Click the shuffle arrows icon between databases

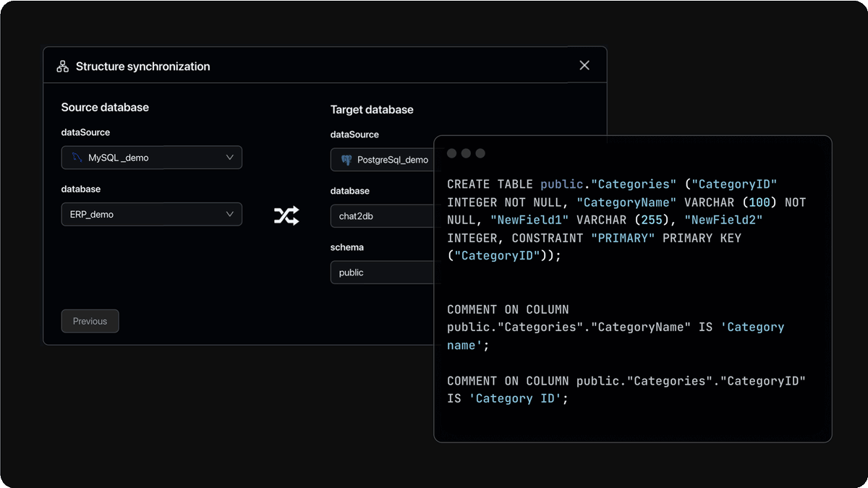point(286,215)
